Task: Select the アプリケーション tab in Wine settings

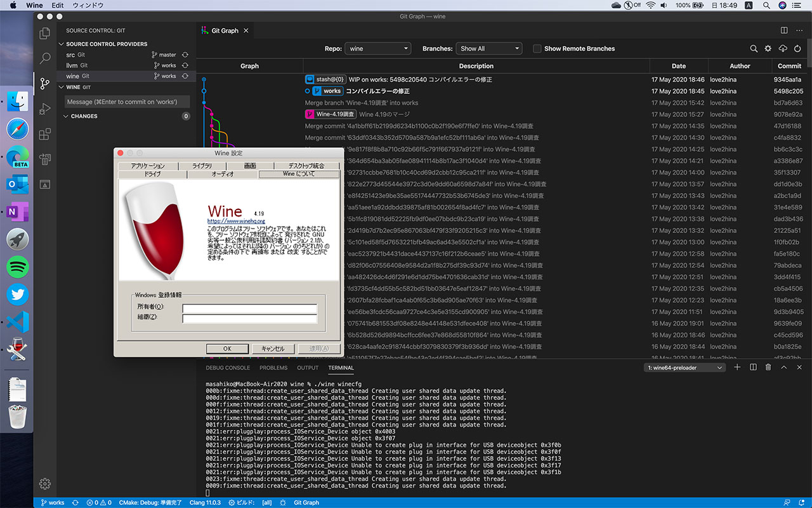Action: [x=148, y=166]
